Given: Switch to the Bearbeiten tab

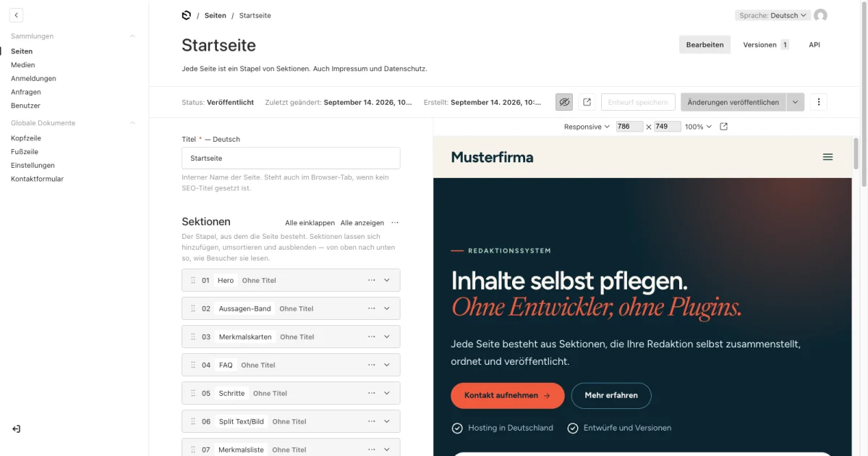Looking at the screenshot, I should pyautogui.click(x=705, y=45).
